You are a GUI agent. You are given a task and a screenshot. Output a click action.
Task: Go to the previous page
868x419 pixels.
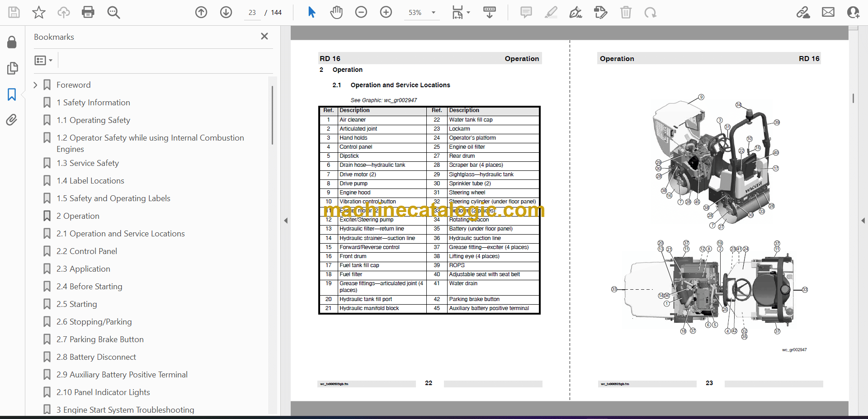pyautogui.click(x=201, y=12)
